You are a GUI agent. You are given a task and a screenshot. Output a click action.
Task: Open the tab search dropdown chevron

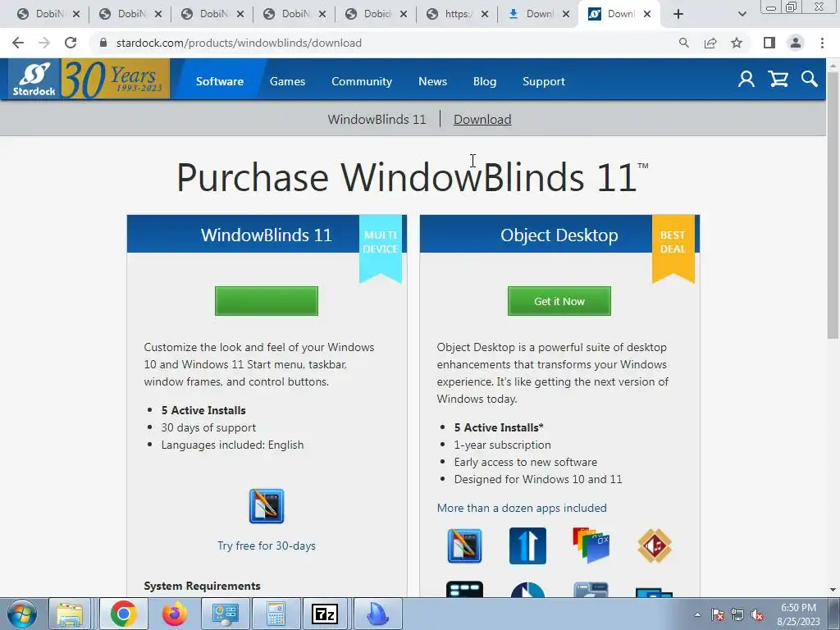742,14
